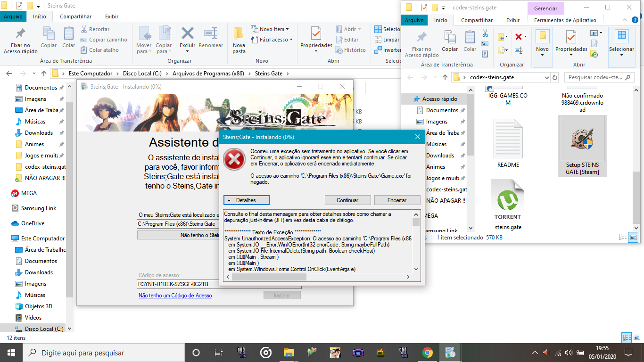Click Copiar in codex-steins.gate window ribbon
This screenshot has width=644, height=362.
[x=450, y=41]
